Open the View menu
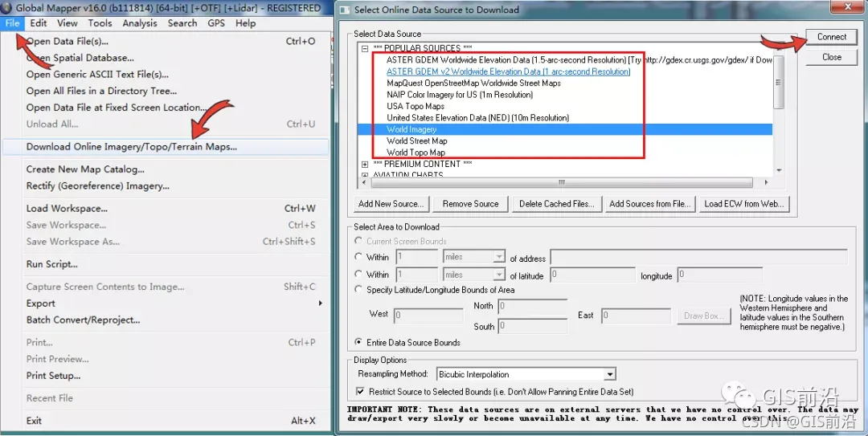This screenshot has width=868, height=436. tap(67, 23)
